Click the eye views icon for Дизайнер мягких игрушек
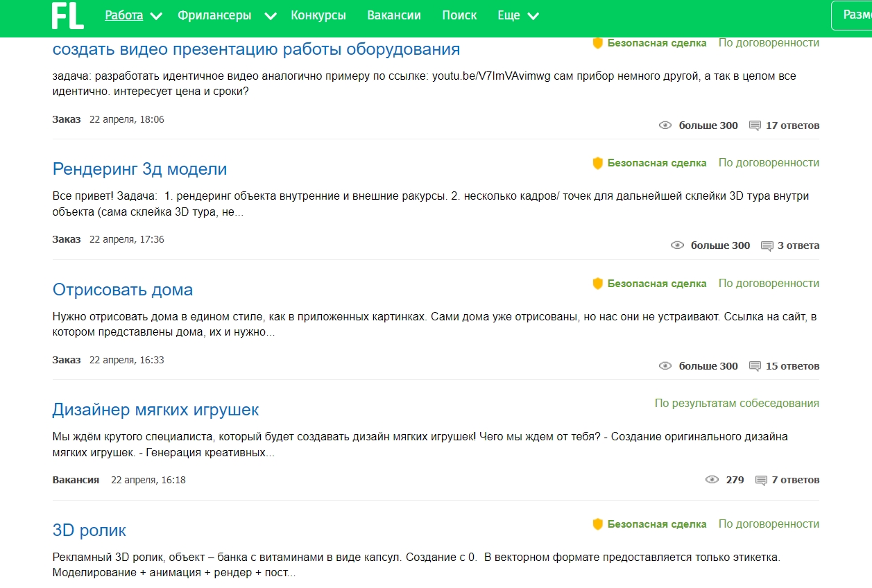The image size is (872, 588). [x=712, y=480]
